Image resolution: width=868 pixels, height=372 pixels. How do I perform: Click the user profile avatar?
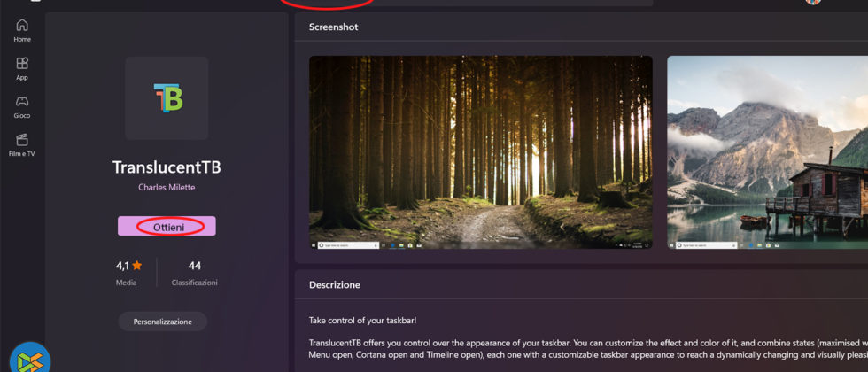[x=813, y=2]
